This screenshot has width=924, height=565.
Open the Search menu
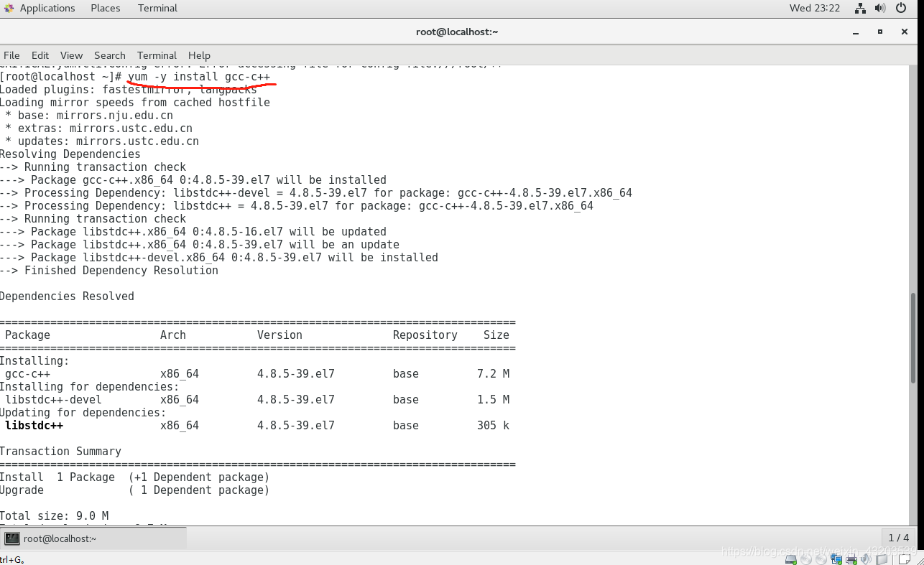(109, 55)
